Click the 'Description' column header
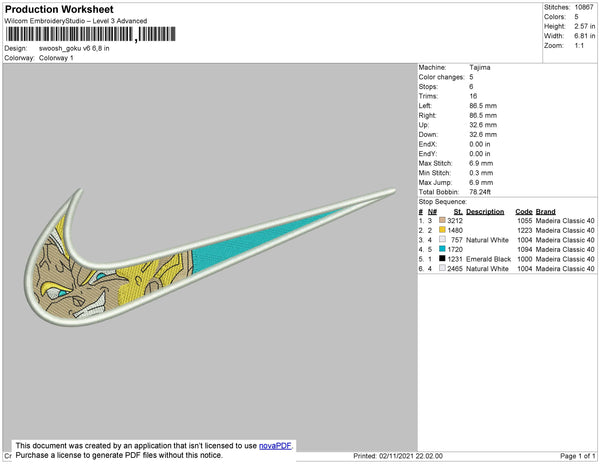Image resolution: width=600 pixels, height=464 pixels. (485, 212)
